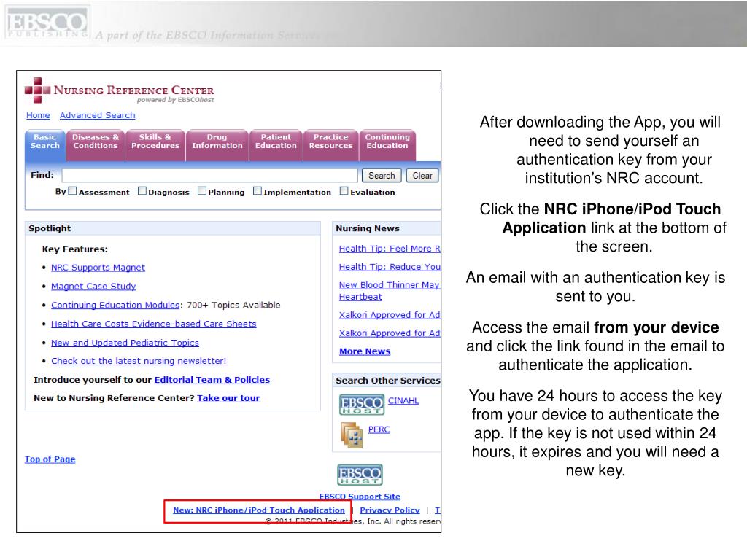Open first Xalkori Approved news link
Screen dimensions: 747x560
point(390,315)
